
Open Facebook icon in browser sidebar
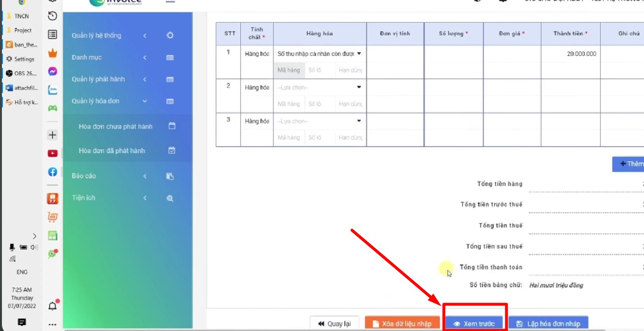(x=53, y=172)
